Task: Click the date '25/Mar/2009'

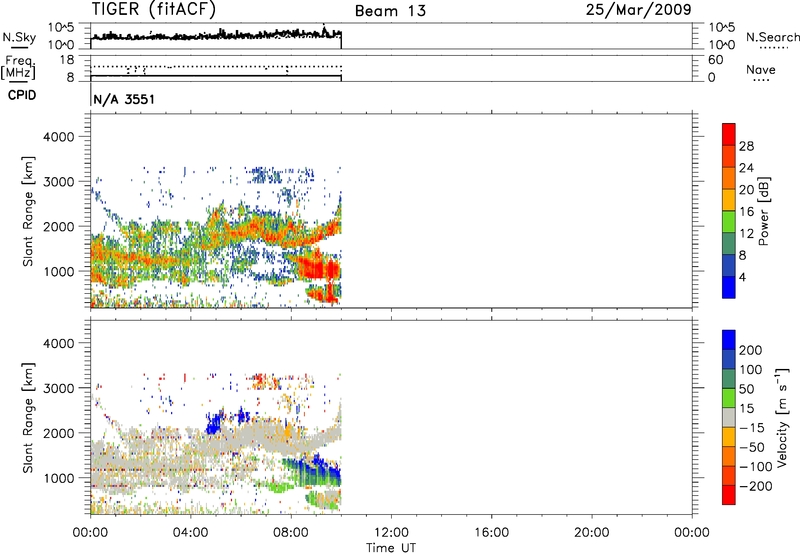Action: (x=638, y=10)
